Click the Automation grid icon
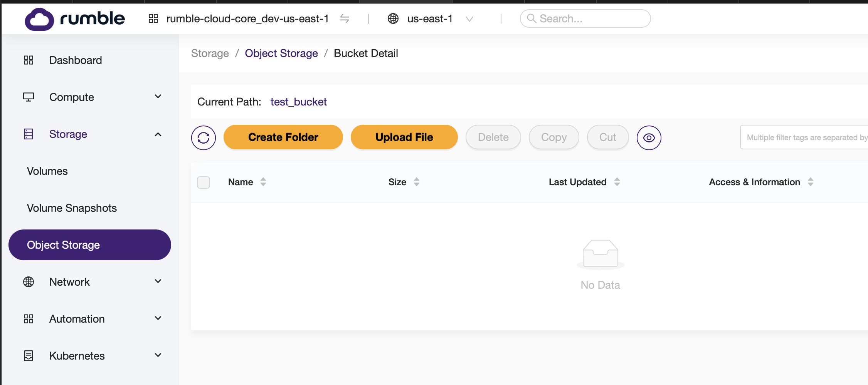 point(29,319)
